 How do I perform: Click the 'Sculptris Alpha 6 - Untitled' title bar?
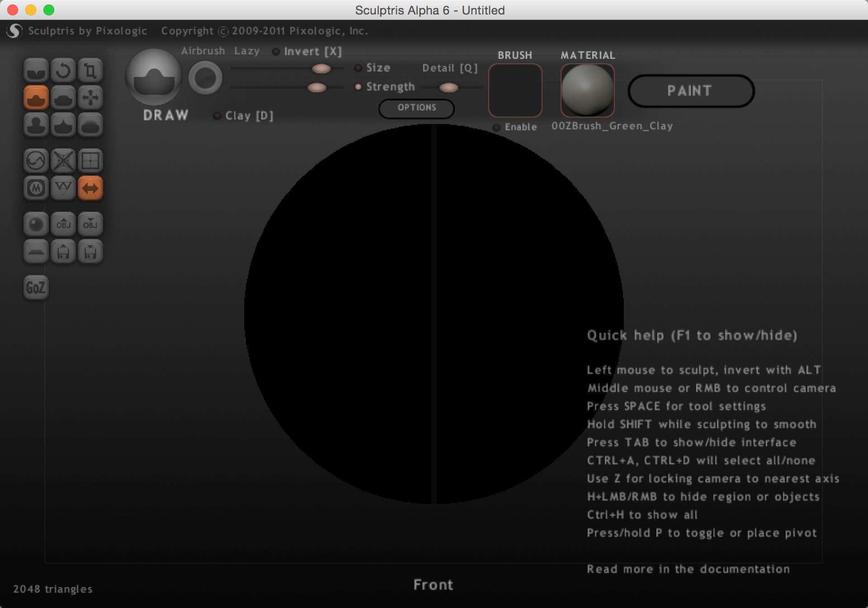pos(429,10)
